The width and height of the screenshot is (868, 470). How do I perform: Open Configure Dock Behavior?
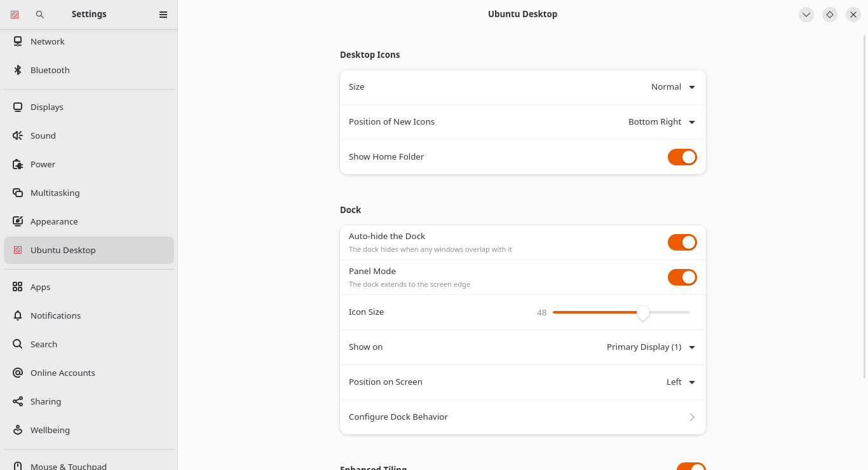click(523, 417)
